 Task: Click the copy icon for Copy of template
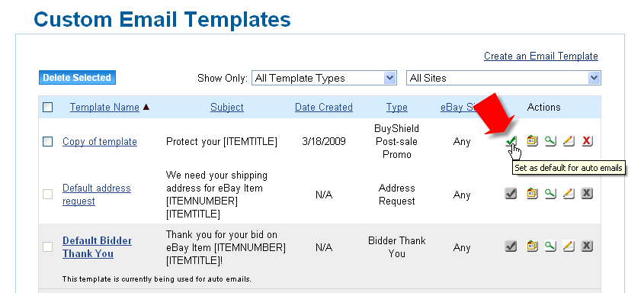click(532, 140)
